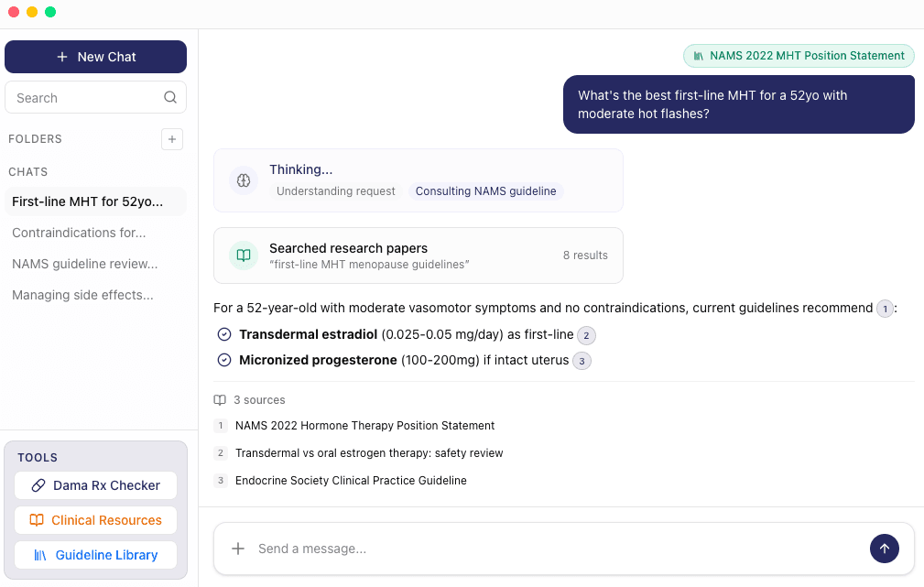Screen dimensions: 924x587
Task: Open the Managing side effects... chat
Action: (x=95, y=295)
